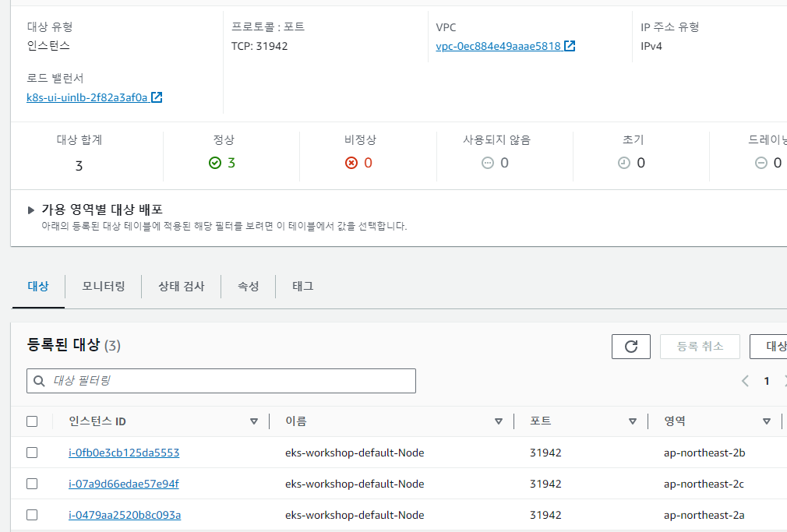Click the external link icon next to load balancer
The width and height of the screenshot is (787, 532).
158,97
